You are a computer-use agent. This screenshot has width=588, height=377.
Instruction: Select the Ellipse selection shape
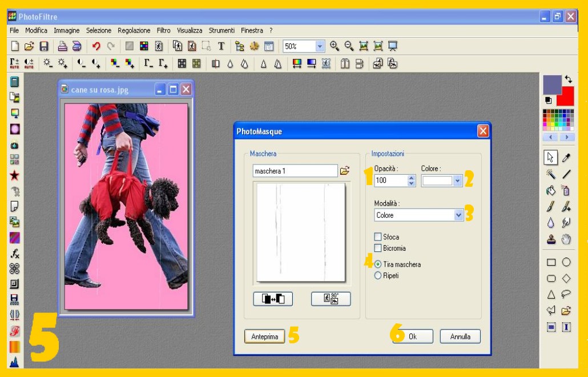[566, 262]
